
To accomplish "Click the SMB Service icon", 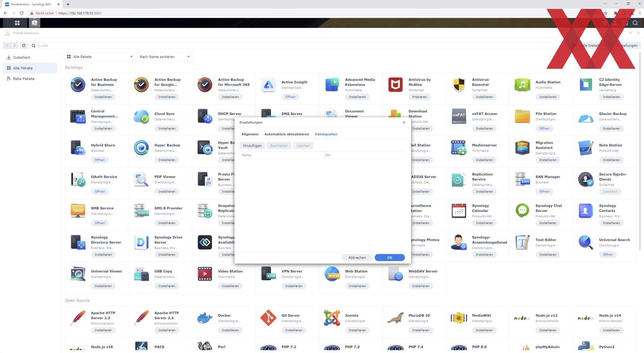I will point(78,211).
